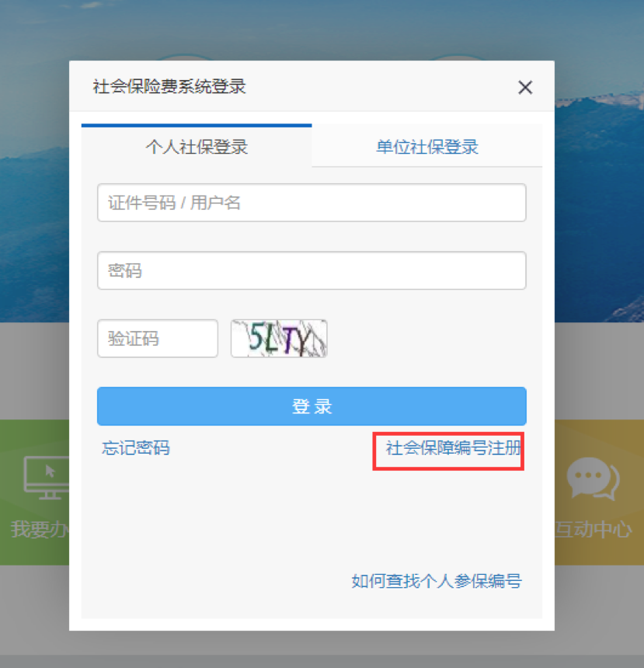Viewport: 644px width, 668px height.
Task: Open 如何查找个人参保编号 help link
Action: [437, 581]
